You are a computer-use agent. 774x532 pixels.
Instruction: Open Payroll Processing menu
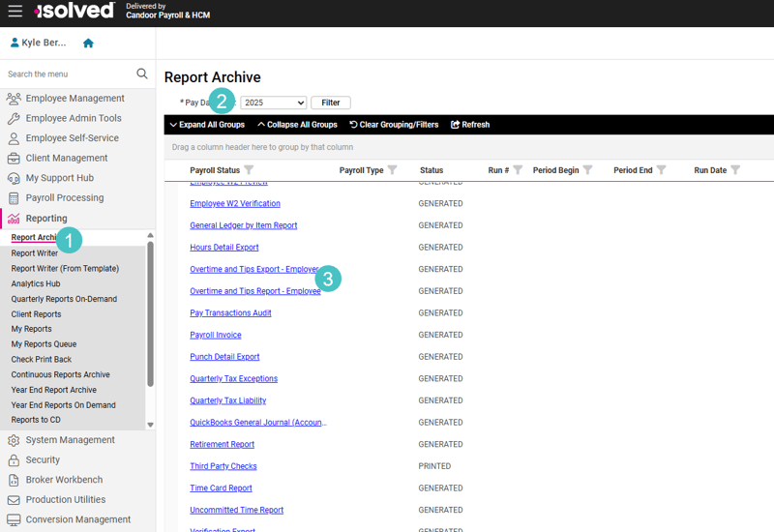64,197
